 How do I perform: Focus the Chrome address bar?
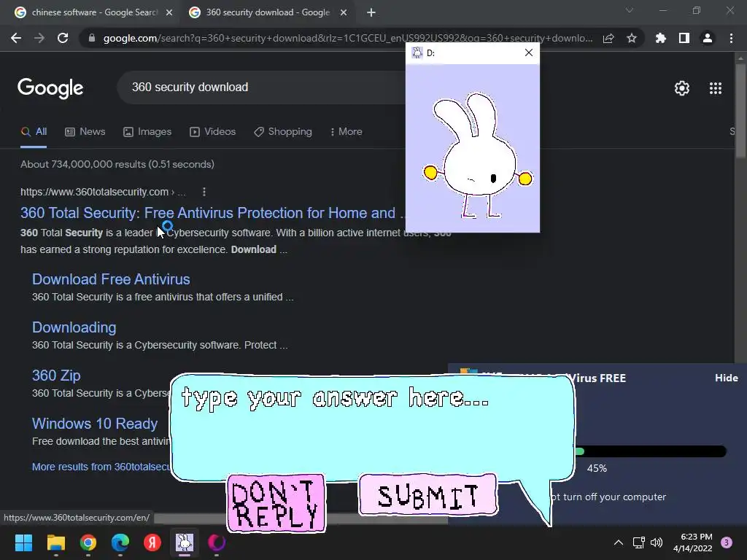click(x=348, y=38)
